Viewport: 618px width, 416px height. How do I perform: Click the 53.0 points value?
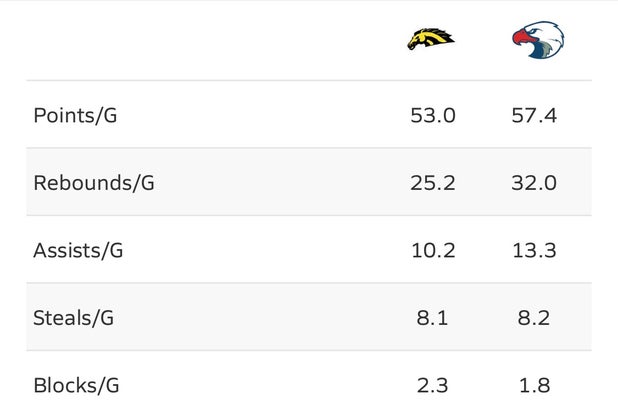click(x=433, y=116)
